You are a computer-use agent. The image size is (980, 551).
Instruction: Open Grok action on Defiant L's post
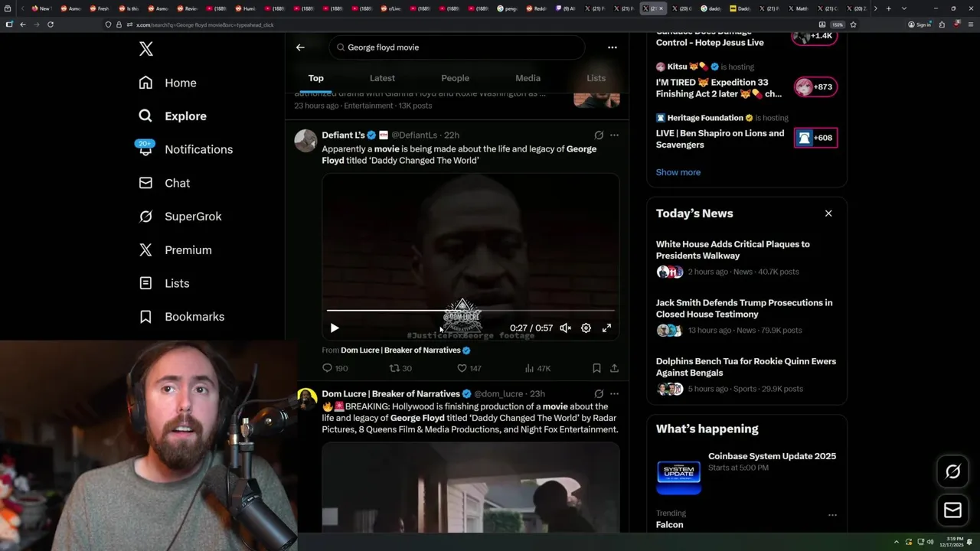(x=599, y=135)
